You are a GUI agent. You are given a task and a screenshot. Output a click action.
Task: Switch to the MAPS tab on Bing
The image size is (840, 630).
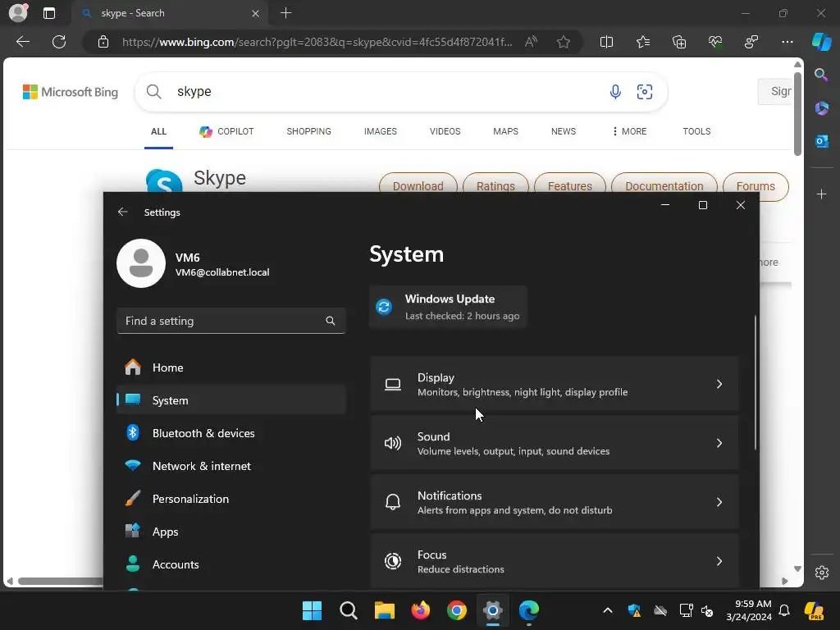pos(505,131)
